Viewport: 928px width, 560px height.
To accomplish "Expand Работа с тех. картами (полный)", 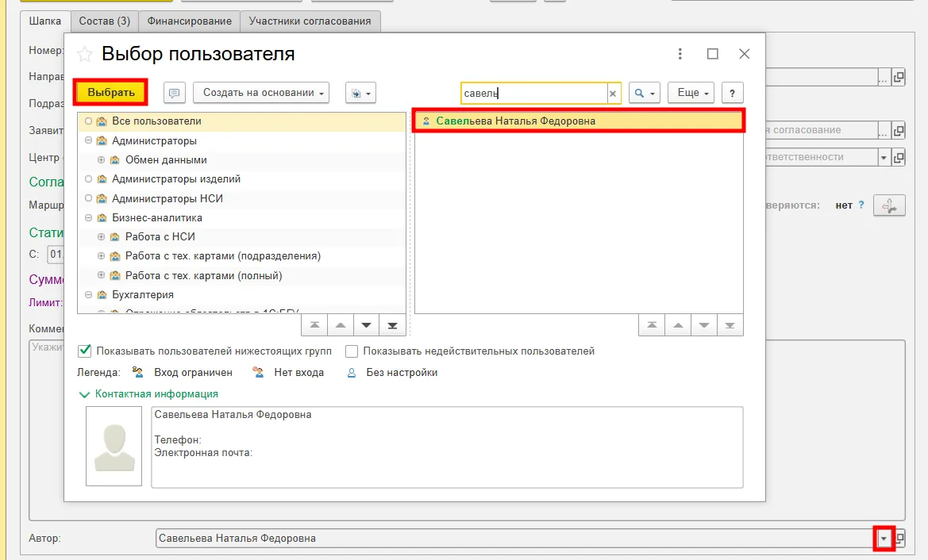I will [x=101, y=275].
